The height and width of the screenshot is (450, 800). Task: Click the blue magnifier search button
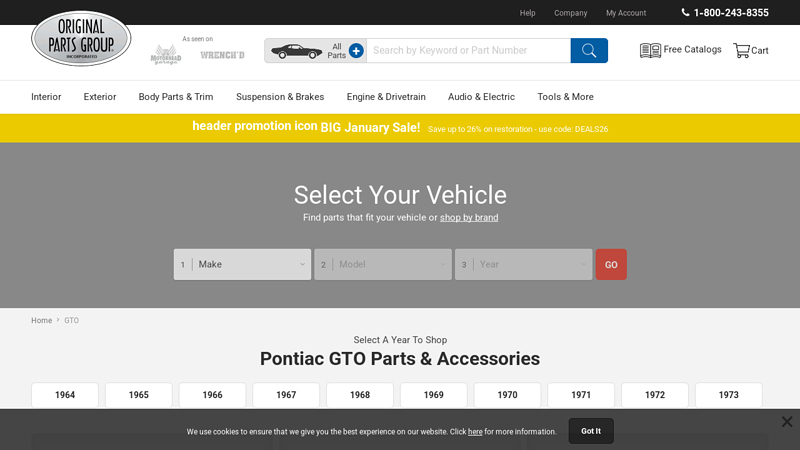[589, 51]
